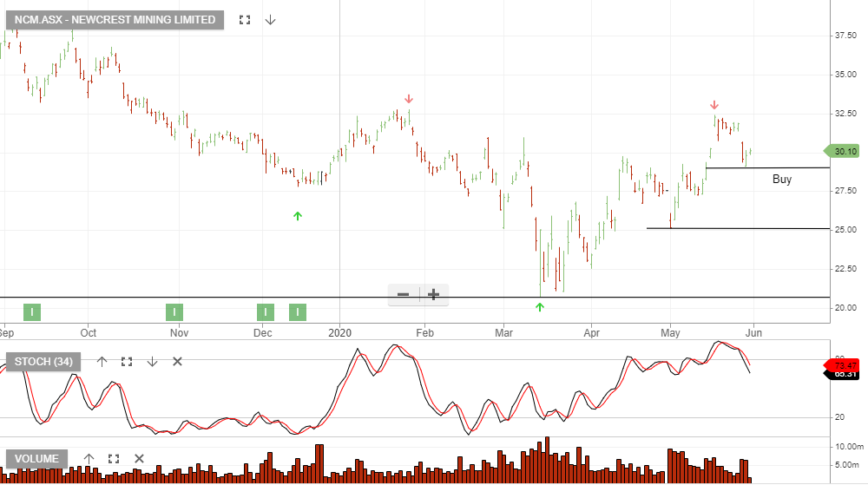Viewport: 868px width, 485px height.
Task: Click the Buy annotation text
Action: pyautogui.click(x=782, y=180)
